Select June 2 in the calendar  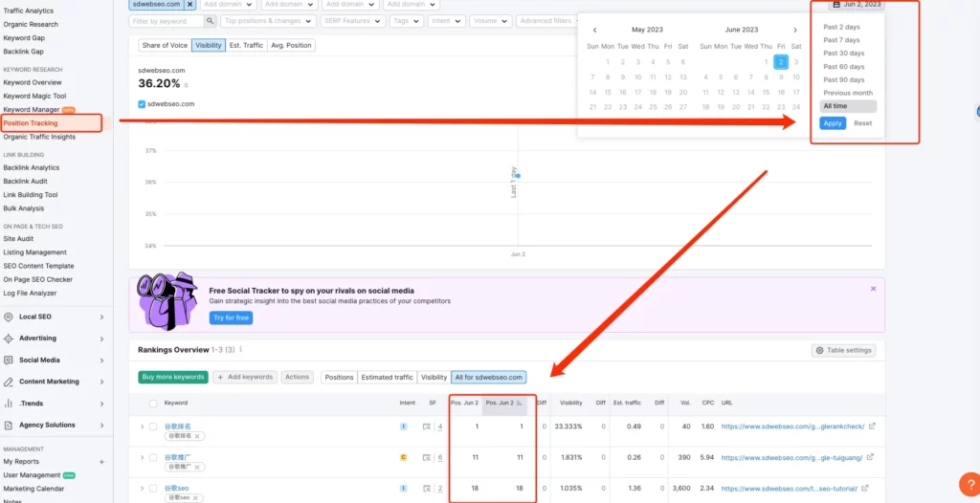click(781, 62)
